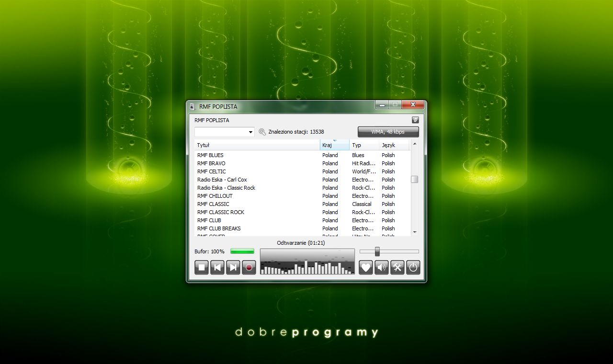
Task: Sort list by Język column header
Action: click(x=395, y=145)
